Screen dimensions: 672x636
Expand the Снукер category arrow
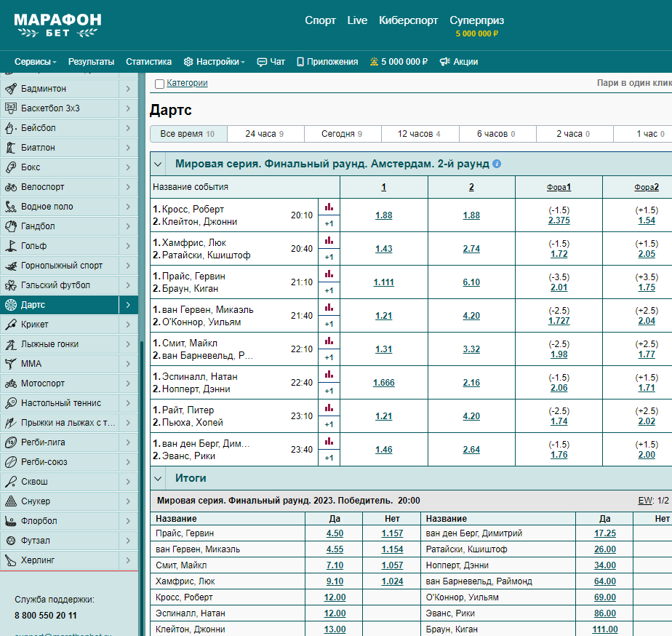point(128,501)
